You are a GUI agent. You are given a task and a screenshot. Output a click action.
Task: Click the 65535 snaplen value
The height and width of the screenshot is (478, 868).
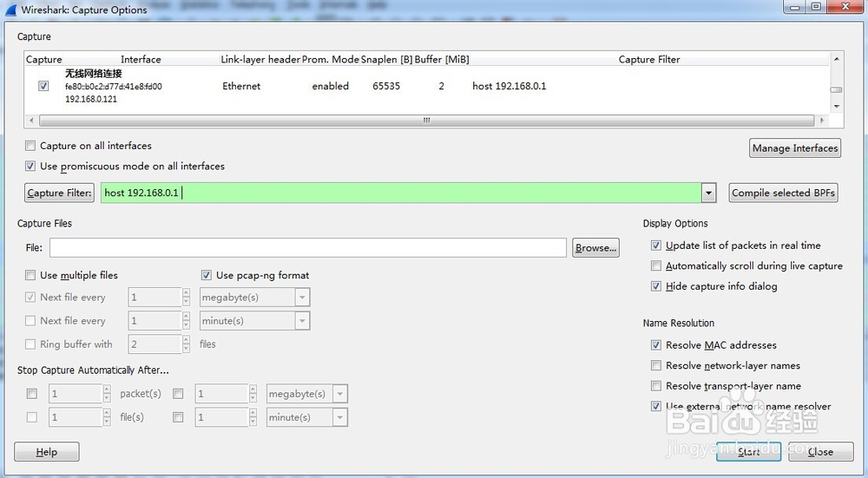pyautogui.click(x=386, y=86)
